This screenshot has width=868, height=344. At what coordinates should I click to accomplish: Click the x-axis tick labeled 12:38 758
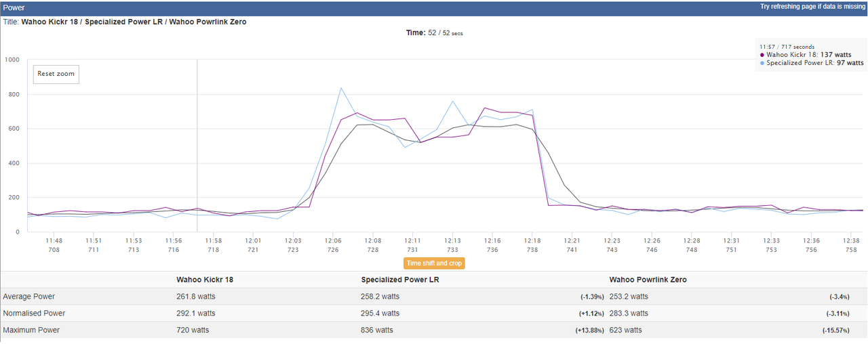(x=850, y=244)
